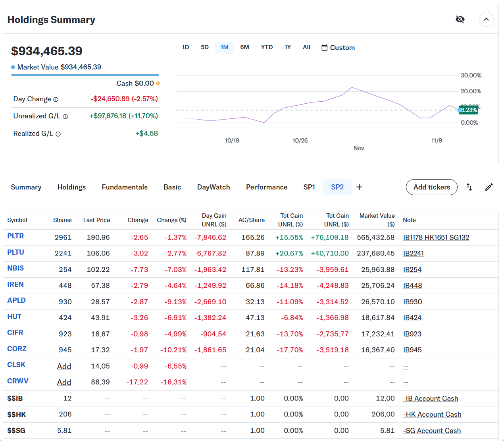Select the YTD chart range

point(267,47)
